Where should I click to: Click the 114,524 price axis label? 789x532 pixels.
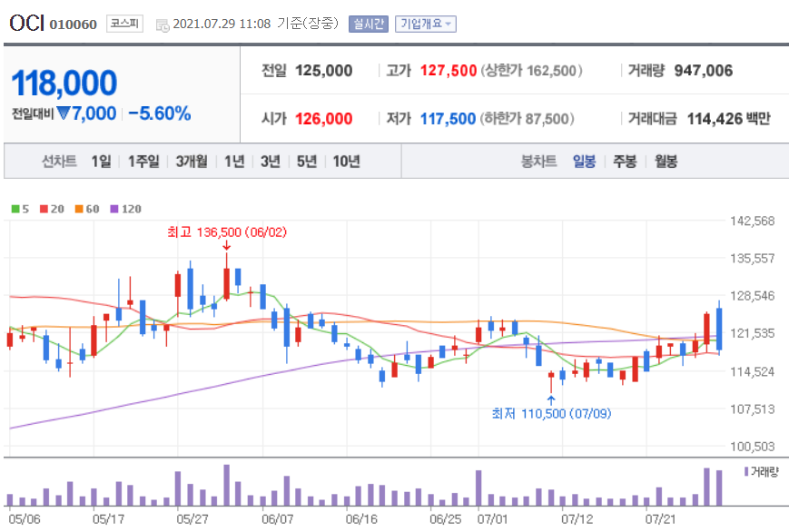coord(753,371)
